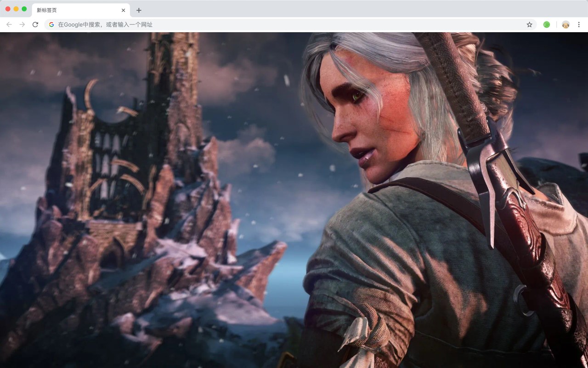Focus the address bar search field

coord(291,24)
